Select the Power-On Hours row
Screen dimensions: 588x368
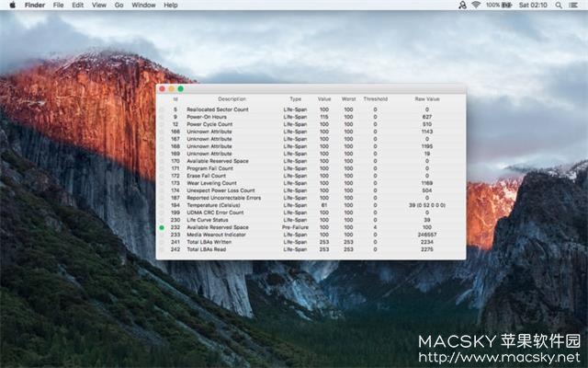[311, 117]
